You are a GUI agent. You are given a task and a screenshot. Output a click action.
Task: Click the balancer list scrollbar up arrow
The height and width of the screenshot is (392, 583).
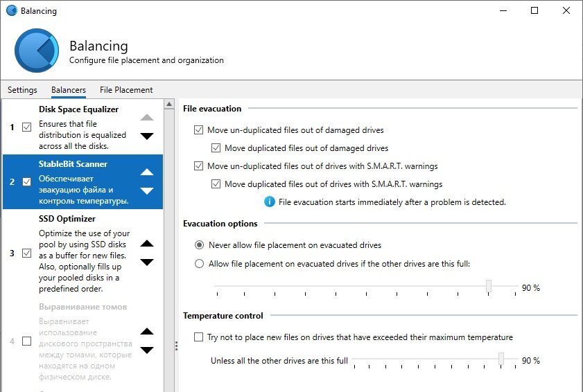click(169, 104)
